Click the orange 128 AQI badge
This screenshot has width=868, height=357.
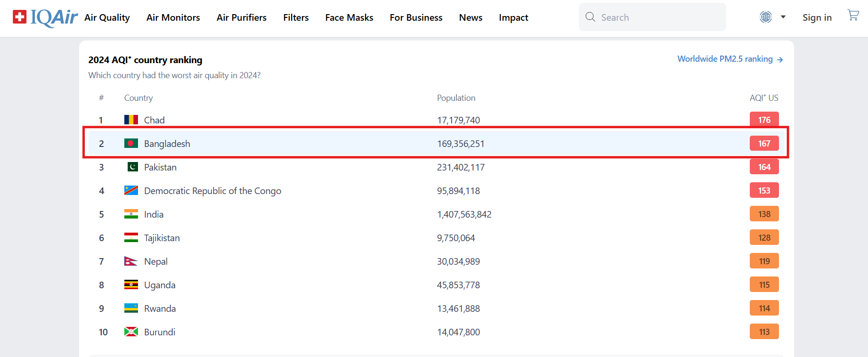point(764,237)
